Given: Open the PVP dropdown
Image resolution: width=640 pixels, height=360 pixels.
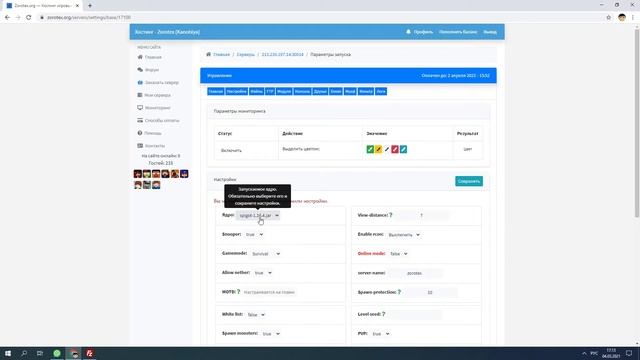Looking at the screenshot, I should [380, 333].
